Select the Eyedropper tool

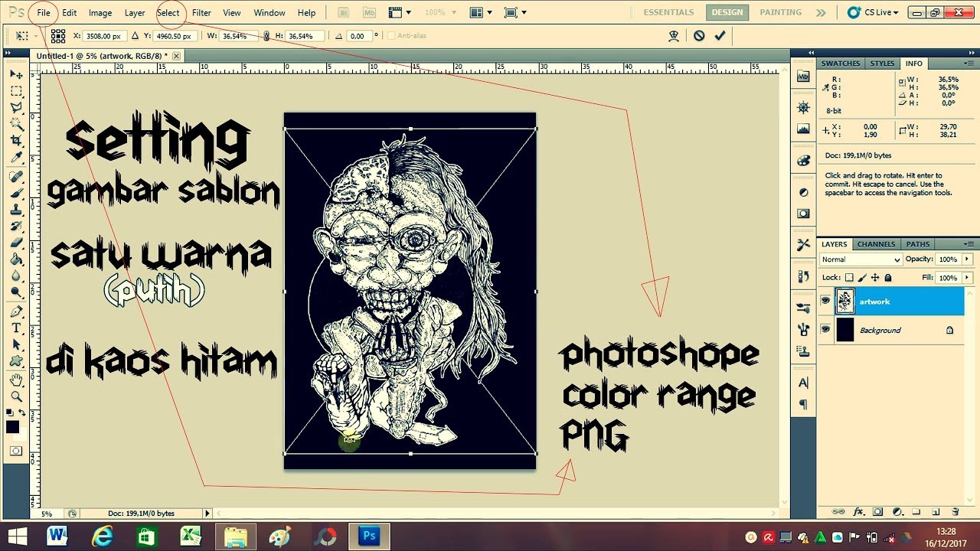pyautogui.click(x=16, y=158)
